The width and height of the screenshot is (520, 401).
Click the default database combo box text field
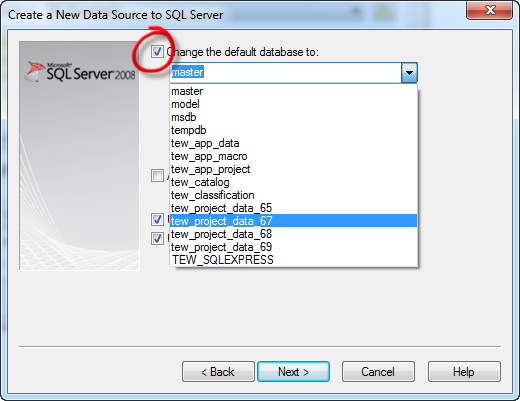pyautogui.click(x=286, y=72)
